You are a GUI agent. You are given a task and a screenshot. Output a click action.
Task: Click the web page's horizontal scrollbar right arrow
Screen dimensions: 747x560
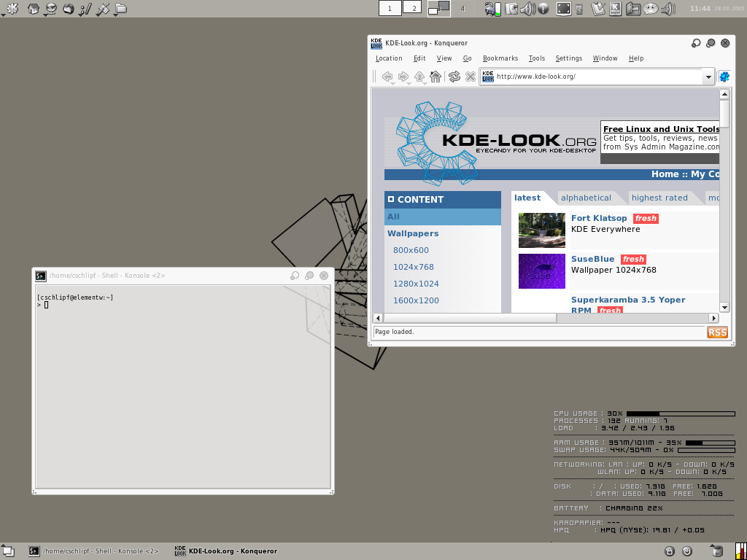pyautogui.click(x=713, y=318)
